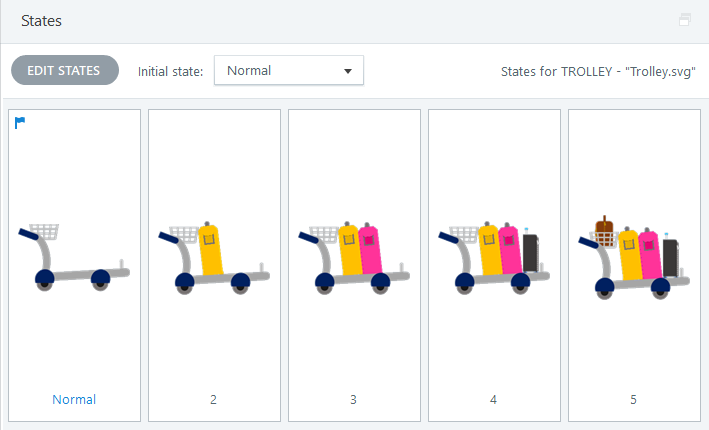Click the state label "4"
709x430 pixels.
493,400
